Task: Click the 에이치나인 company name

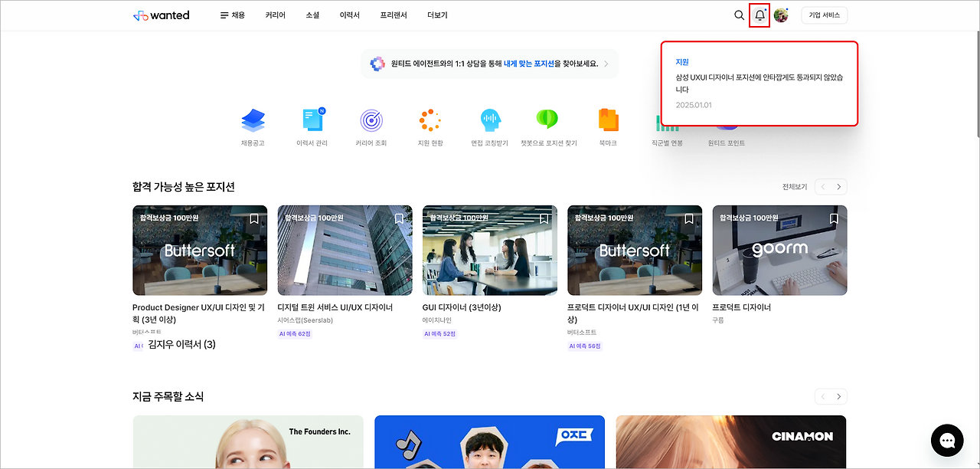Action: 437,320
